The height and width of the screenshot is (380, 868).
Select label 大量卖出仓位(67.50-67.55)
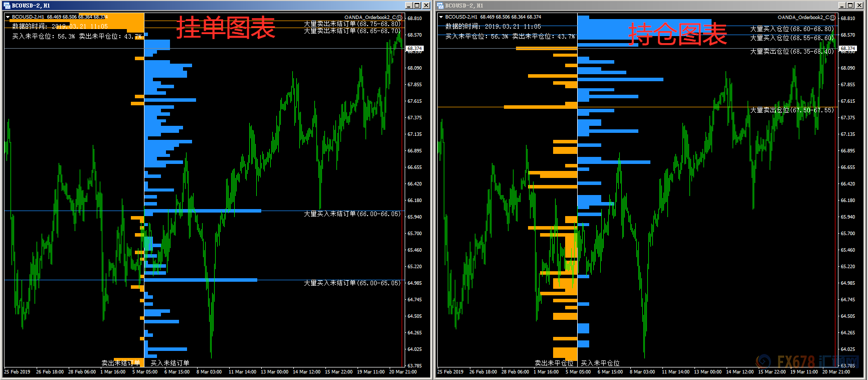coord(792,110)
